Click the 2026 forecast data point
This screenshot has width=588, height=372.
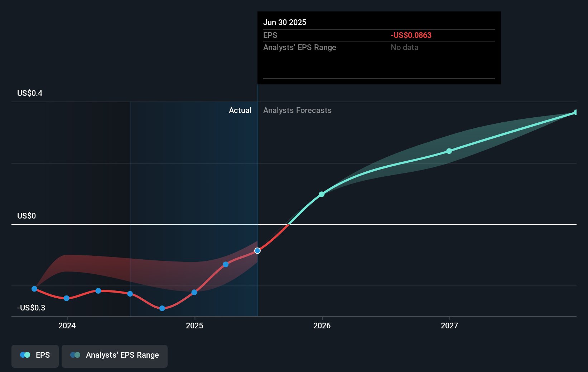(x=322, y=194)
